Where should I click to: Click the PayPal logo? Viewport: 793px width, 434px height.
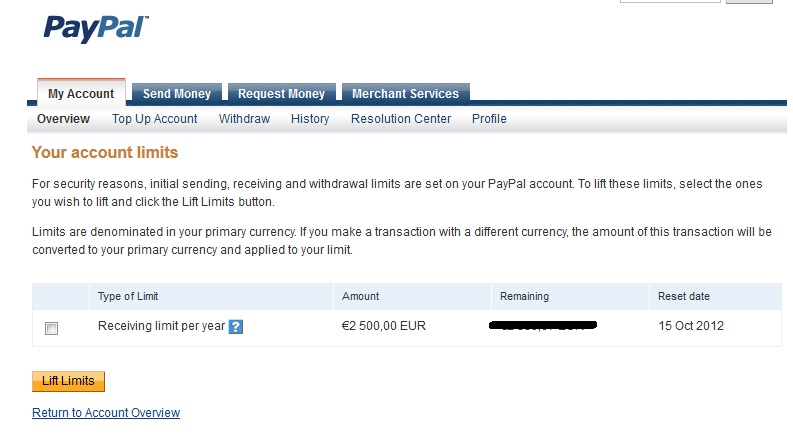(96, 27)
